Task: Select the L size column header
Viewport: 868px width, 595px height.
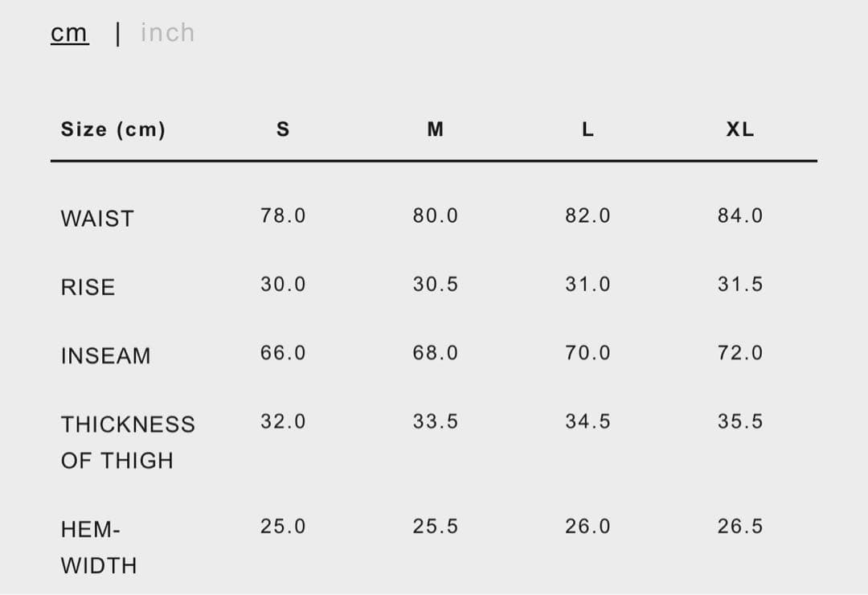Action: [x=588, y=129]
